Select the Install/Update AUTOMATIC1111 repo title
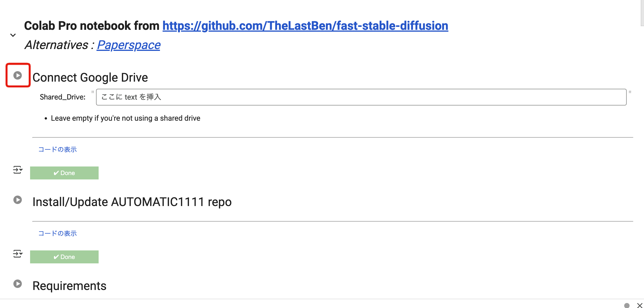Screen dimensions: 644x308 pos(132,202)
